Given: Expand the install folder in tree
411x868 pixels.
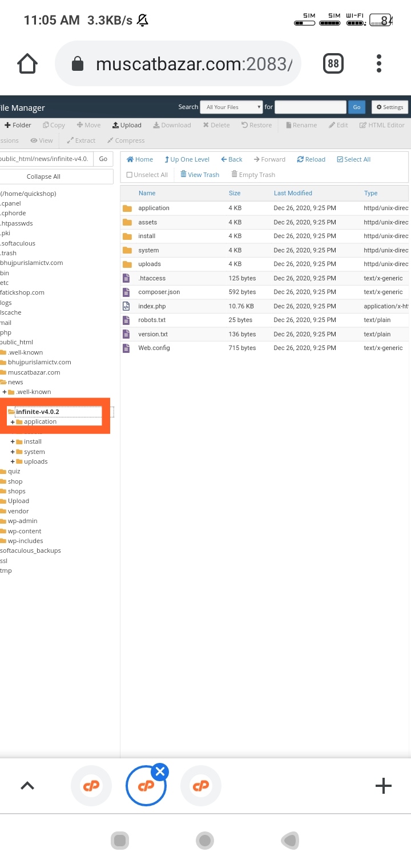Looking at the screenshot, I should pyautogui.click(x=13, y=441).
